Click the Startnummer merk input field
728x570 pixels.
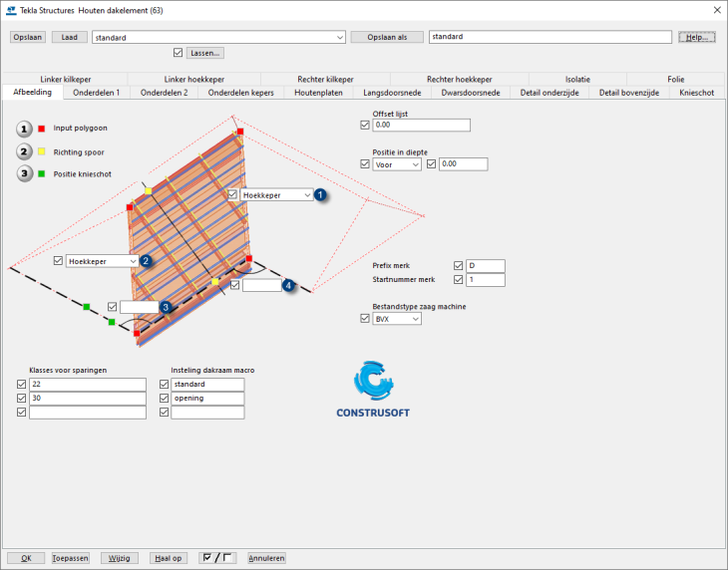(x=486, y=280)
